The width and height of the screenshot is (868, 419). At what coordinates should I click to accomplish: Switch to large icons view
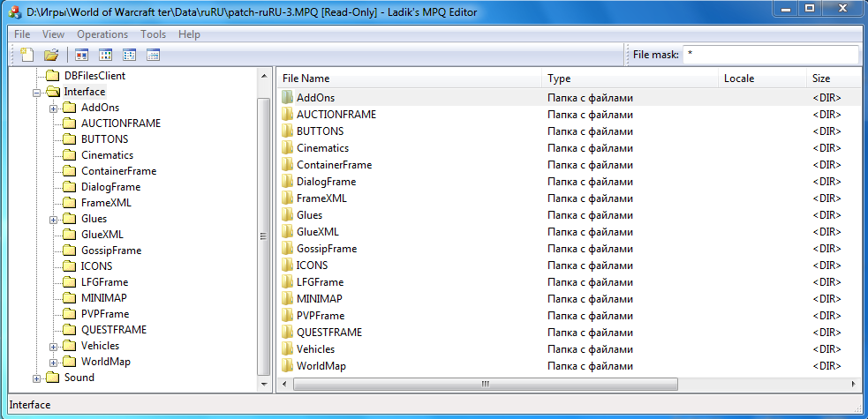(81, 55)
